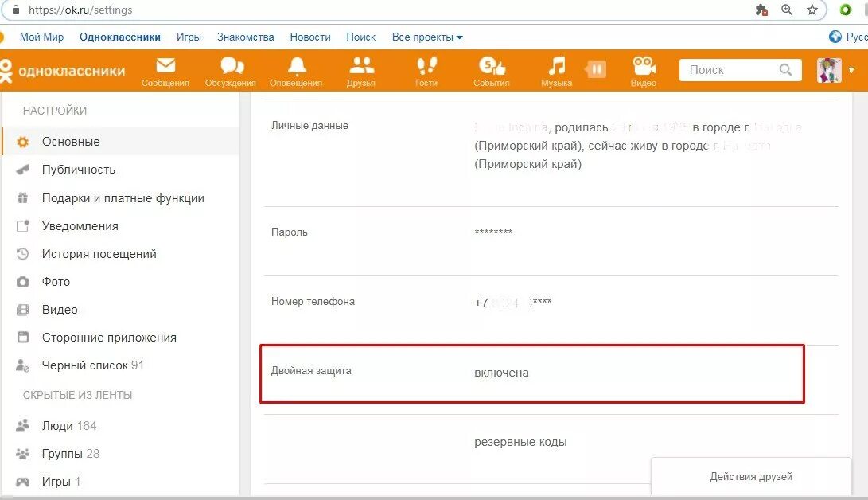The image size is (868, 500).
Task: Click the language globe icon
Action: click(835, 37)
